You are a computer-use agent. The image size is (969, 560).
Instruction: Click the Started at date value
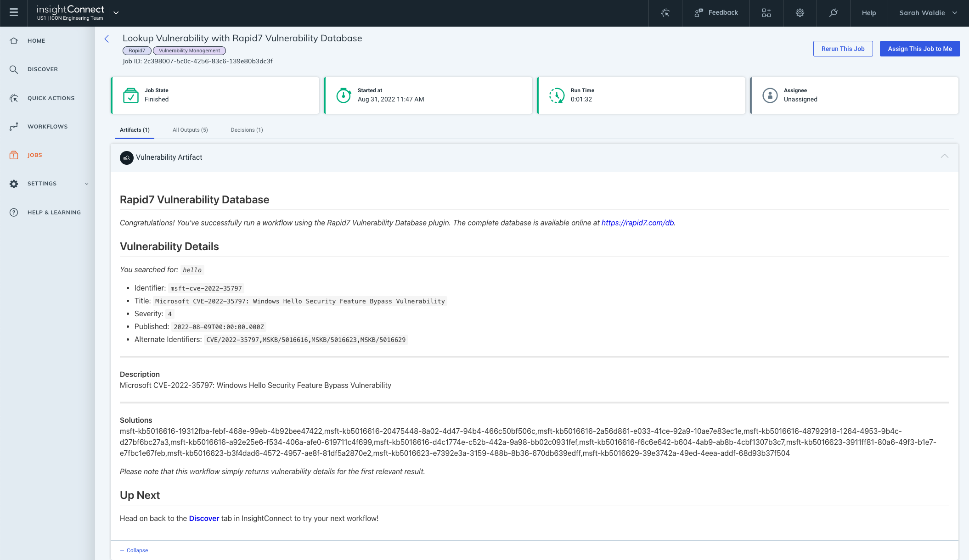tap(391, 100)
